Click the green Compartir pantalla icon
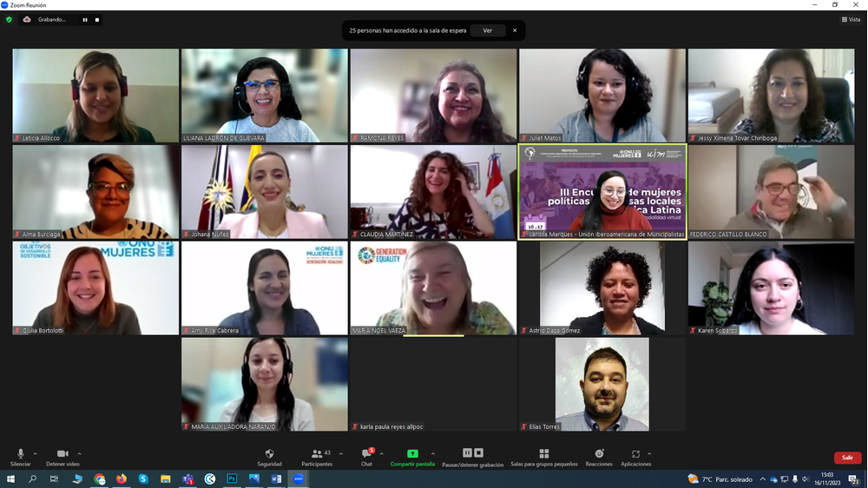 tap(412, 454)
